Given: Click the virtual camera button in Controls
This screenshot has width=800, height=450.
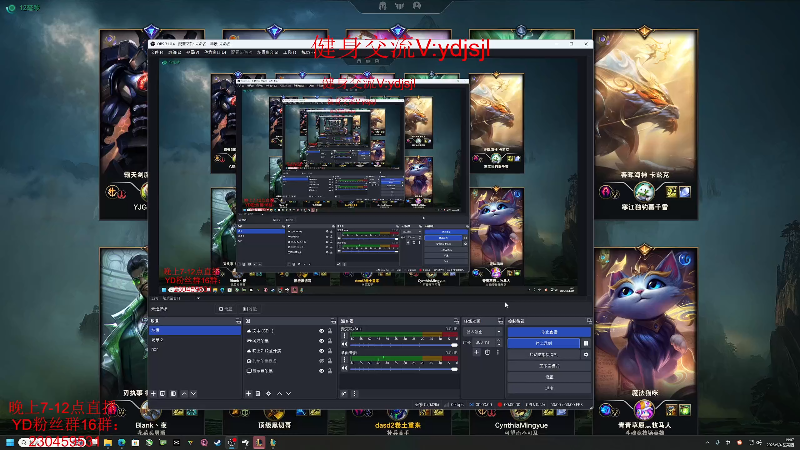Looking at the screenshot, I should tap(543, 354).
